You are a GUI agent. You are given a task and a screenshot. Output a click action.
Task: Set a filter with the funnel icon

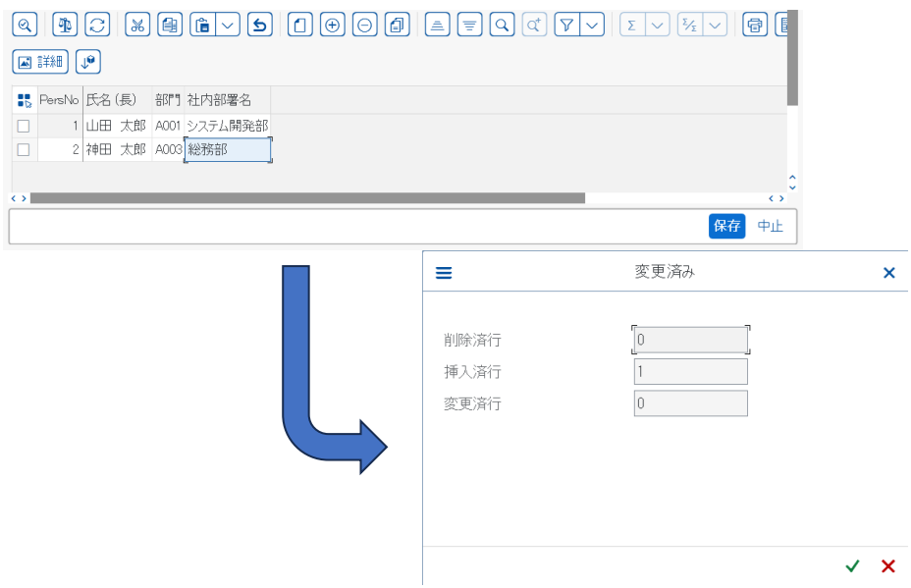coord(566,25)
